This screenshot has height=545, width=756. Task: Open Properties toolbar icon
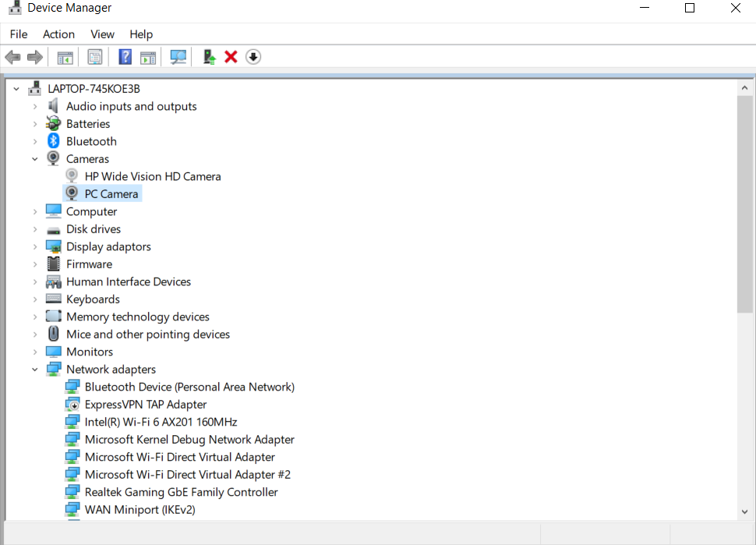pos(95,57)
